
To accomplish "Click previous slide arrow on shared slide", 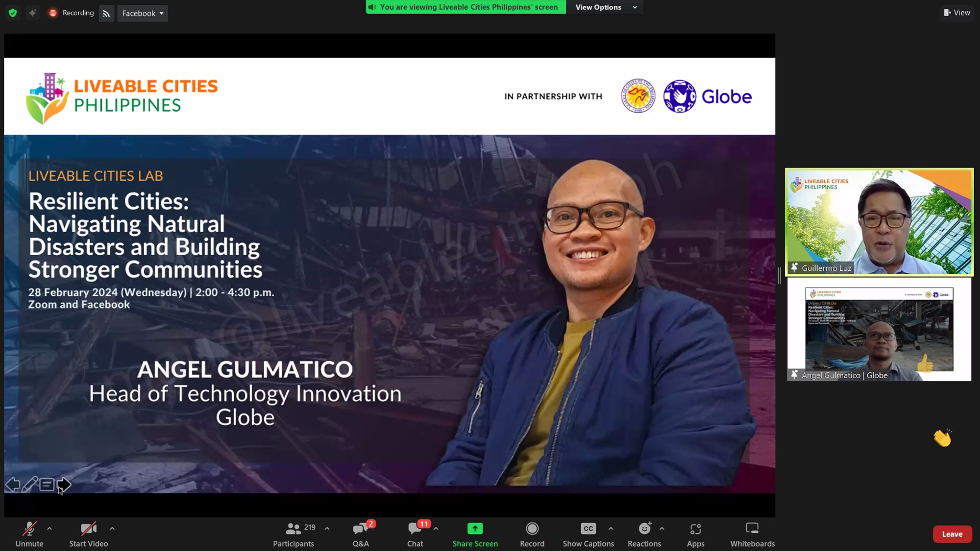I will click(13, 485).
